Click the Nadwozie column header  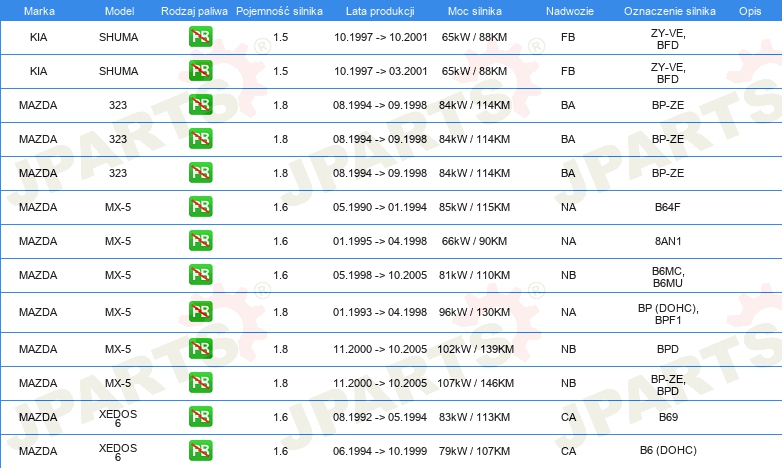point(570,11)
